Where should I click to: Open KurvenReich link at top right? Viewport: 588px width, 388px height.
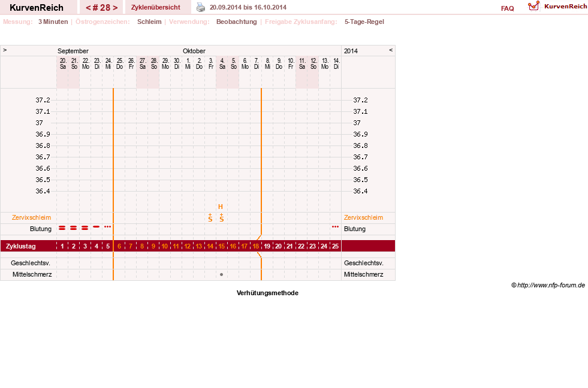[565, 7]
